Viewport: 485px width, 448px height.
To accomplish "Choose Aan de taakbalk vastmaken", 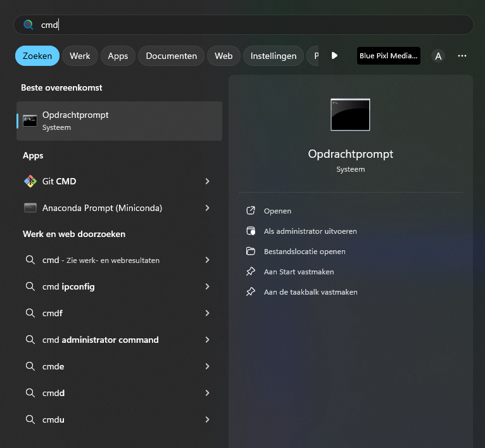I will pyautogui.click(x=310, y=292).
